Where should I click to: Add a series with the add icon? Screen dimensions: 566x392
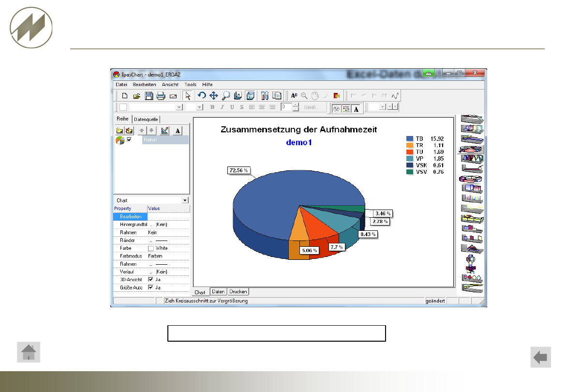pos(119,131)
